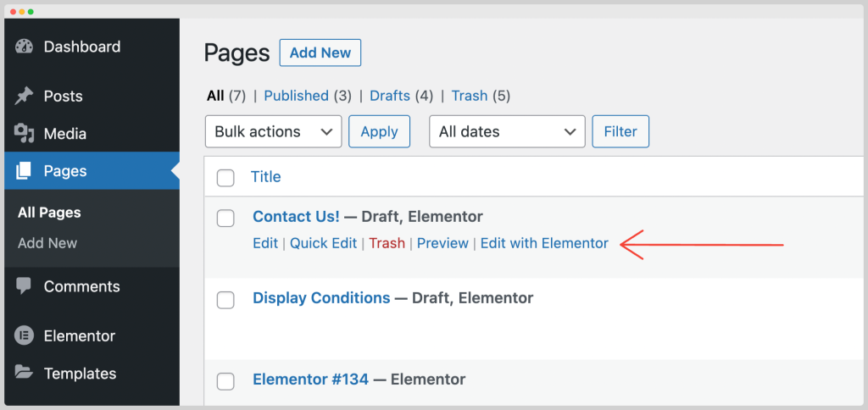The height and width of the screenshot is (410, 868).
Task: Check the Display Conditions row checkbox
Action: click(x=225, y=299)
